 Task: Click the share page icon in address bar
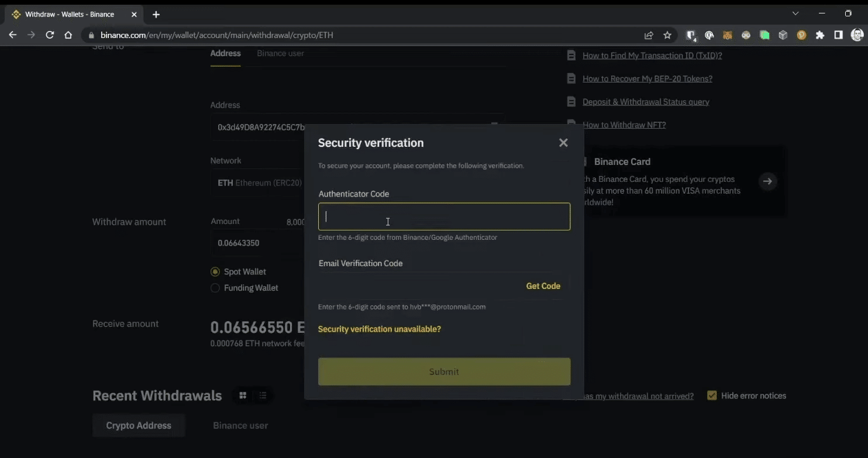(649, 35)
